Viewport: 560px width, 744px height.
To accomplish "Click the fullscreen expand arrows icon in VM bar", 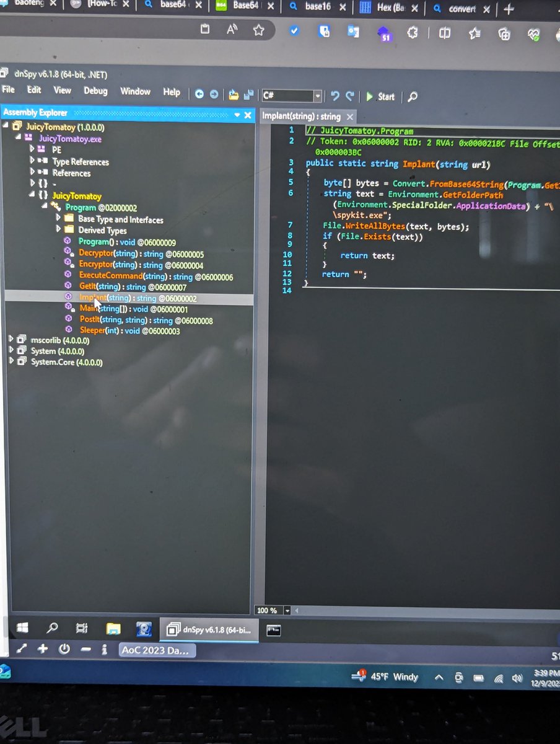I will 22,649.
